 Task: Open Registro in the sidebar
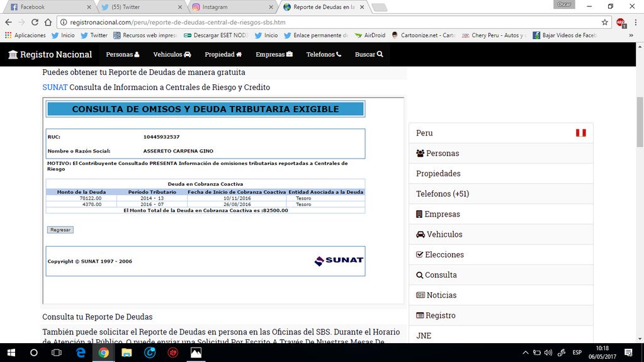click(501, 315)
